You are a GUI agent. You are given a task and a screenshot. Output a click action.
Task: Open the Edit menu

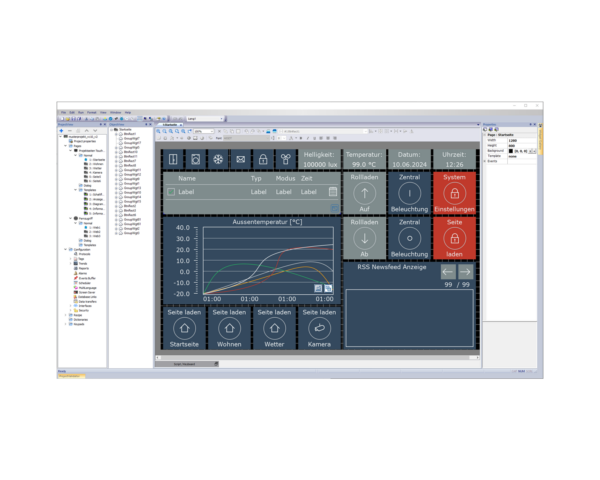[72, 113]
